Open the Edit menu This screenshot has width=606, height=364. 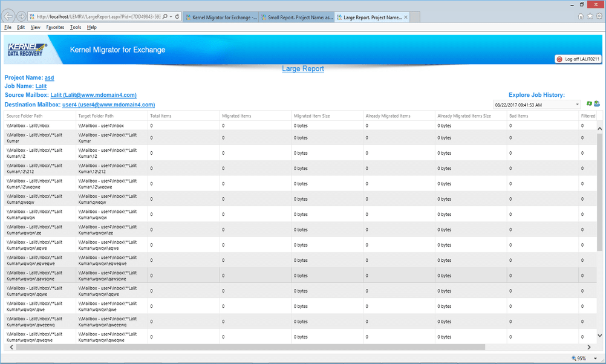[x=21, y=27]
